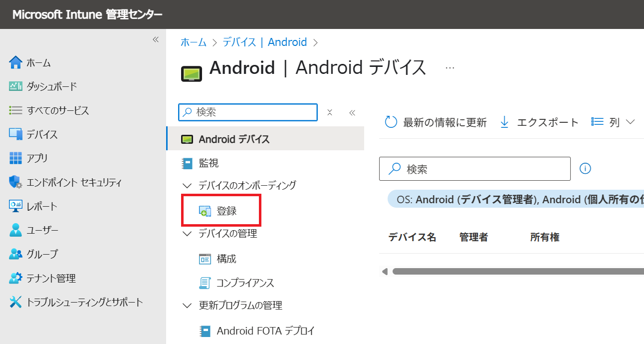Open アプリ in the sidebar
The height and width of the screenshot is (344, 644).
tap(28, 158)
